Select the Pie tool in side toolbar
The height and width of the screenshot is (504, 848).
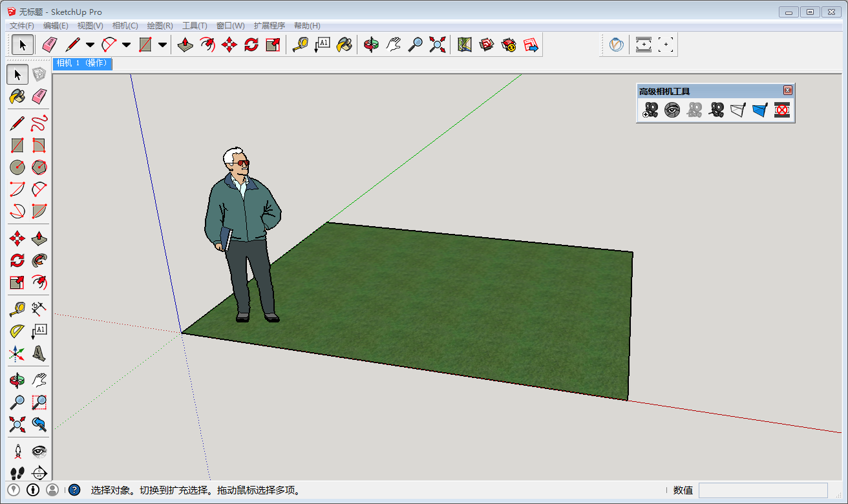[39, 211]
